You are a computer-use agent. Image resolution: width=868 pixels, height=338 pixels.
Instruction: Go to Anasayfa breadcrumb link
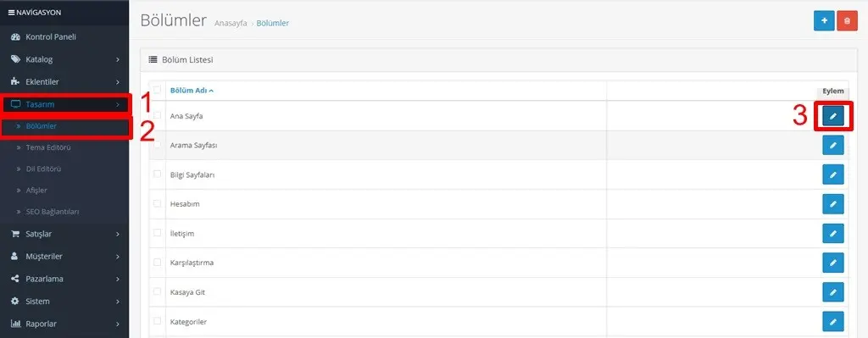(231, 23)
